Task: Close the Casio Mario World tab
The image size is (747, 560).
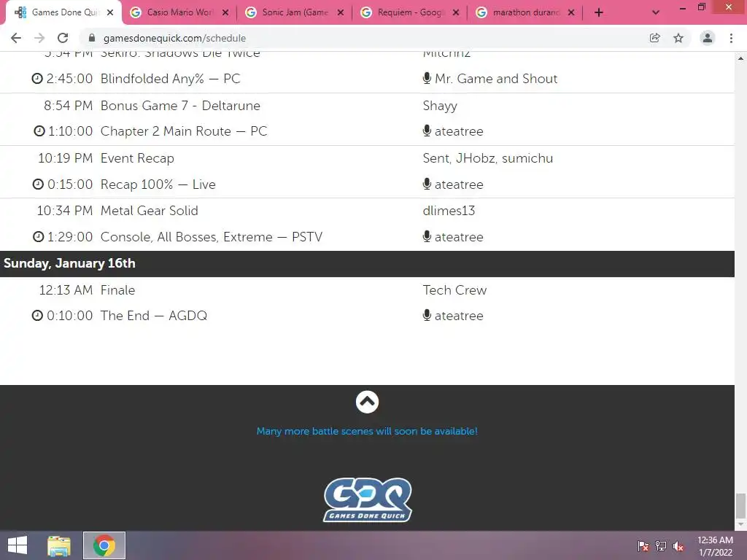Action: tap(225, 12)
